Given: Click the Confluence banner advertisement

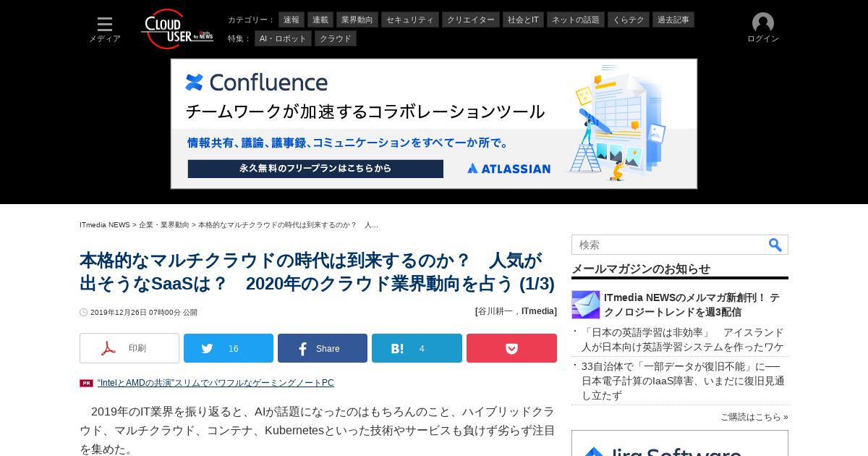Looking at the screenshot, I should click(434, 124).
